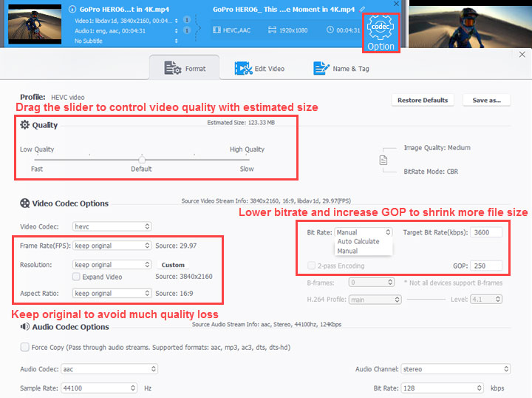
Task: Click the Edit Video scissors icon
Action: coord(243,68)
